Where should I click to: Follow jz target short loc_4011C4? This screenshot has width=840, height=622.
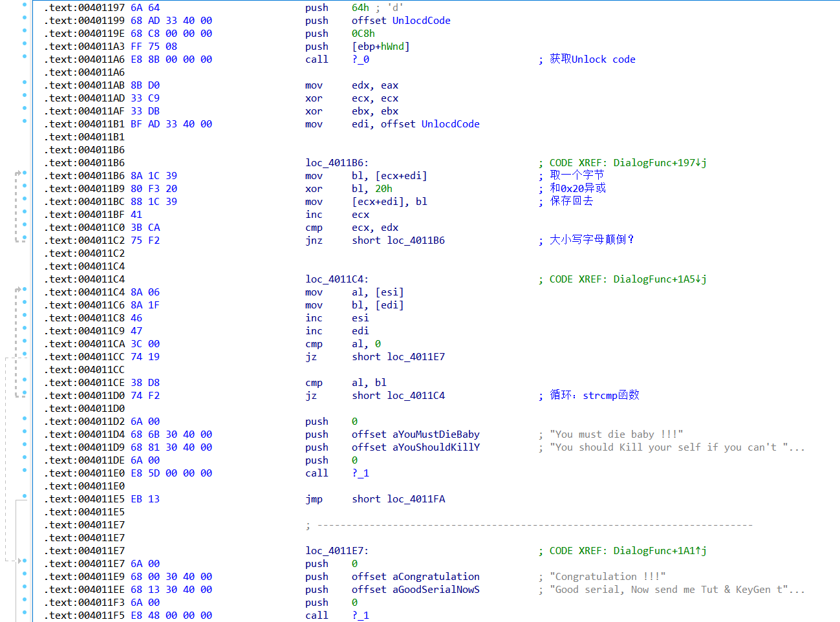[x=398, y=396]
